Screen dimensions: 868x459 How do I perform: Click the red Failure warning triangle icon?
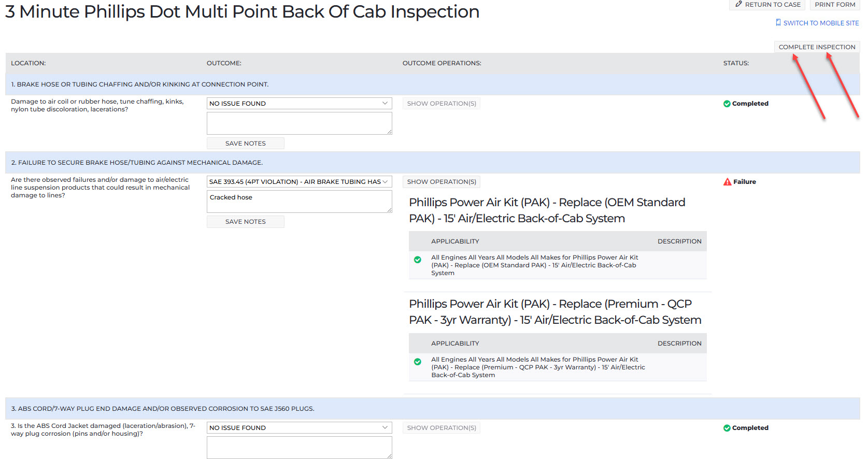[727, 182]
